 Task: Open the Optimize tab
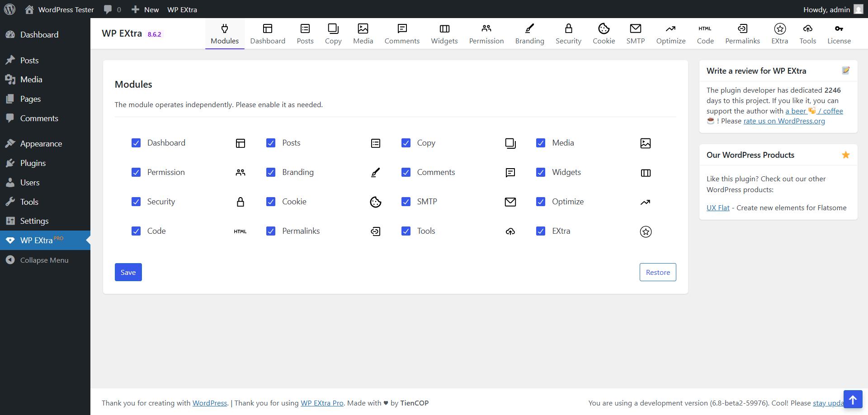pyautogui.click(x=671, y=34)
